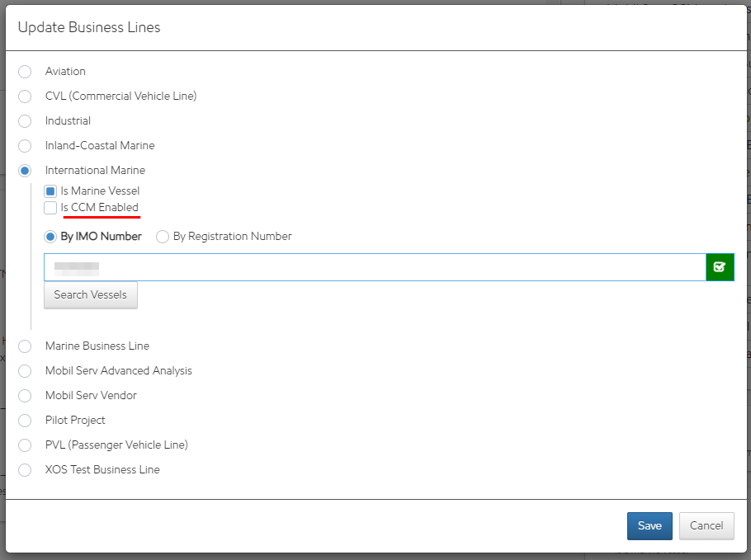Switch to search By Registration Number

tap(162, 236)
